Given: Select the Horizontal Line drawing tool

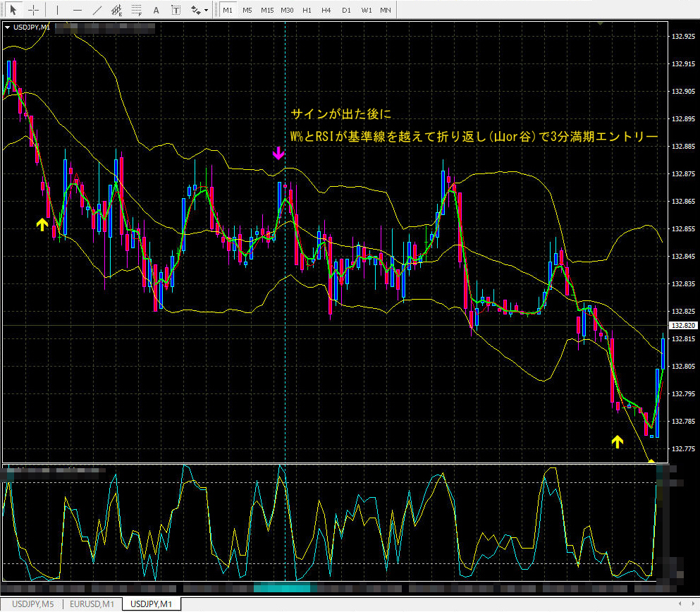Looking at the screenshot, I should 78,10.
